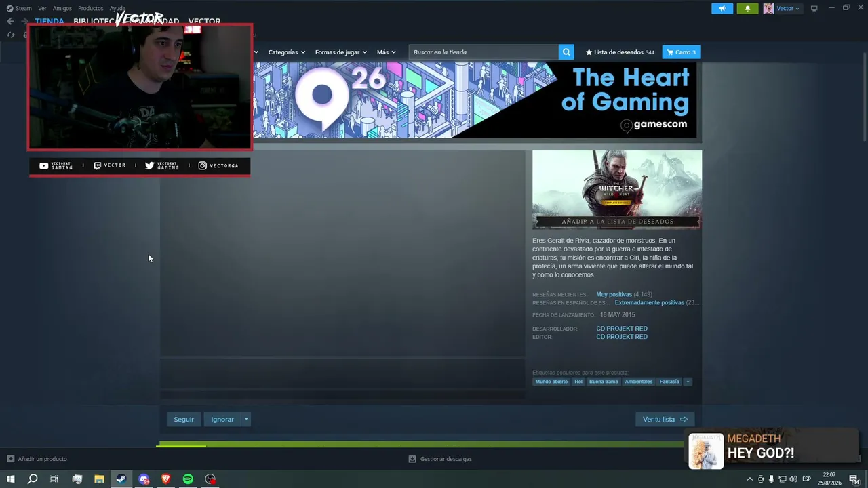Open the Windows action center notifications
868x488 pixels.
854,479
